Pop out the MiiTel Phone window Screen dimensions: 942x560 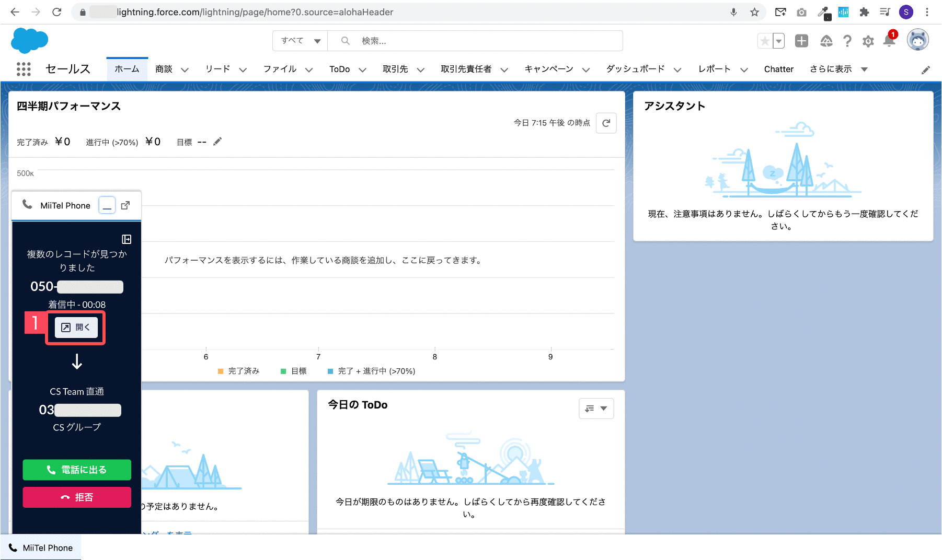coord(125,205)
